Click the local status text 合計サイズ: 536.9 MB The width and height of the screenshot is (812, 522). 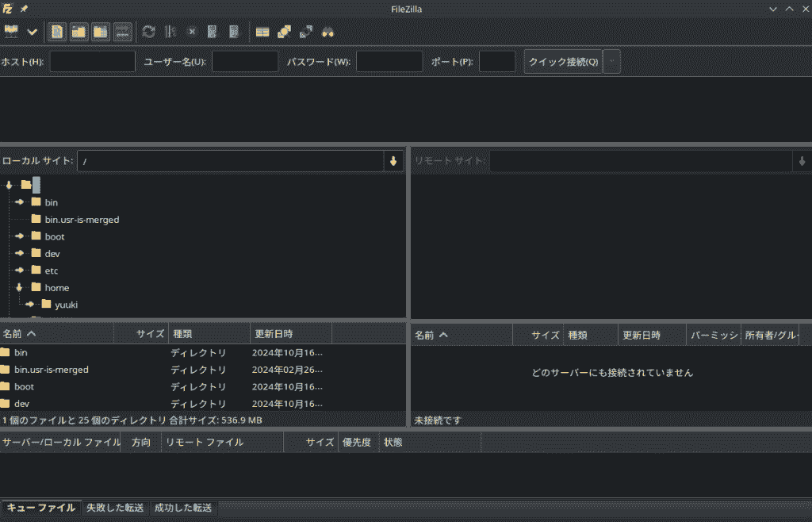216,420
